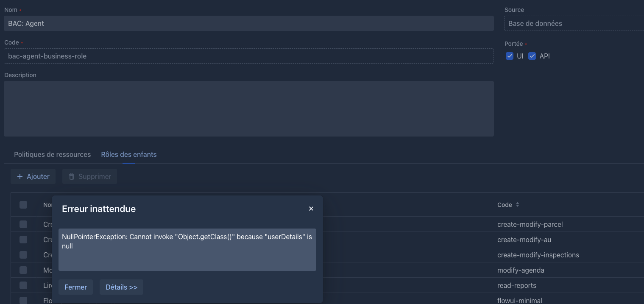Select the Rôles des enfants tab
Screen dimensions: 644x304
(128, 154)
